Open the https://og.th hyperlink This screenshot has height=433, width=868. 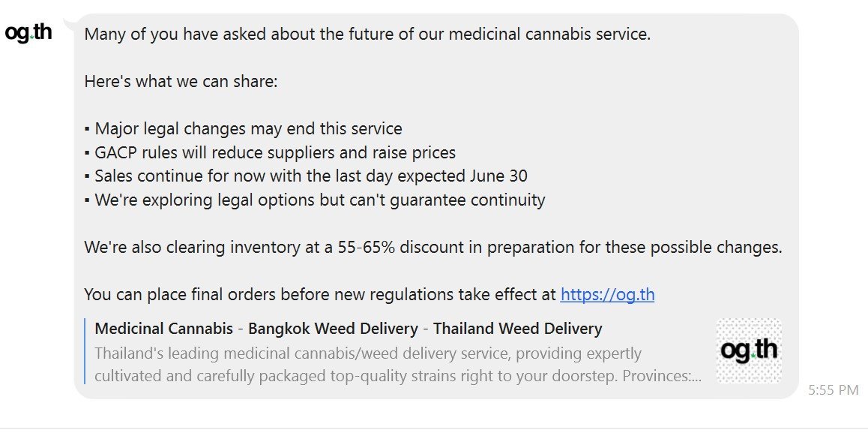coord(607,294)
